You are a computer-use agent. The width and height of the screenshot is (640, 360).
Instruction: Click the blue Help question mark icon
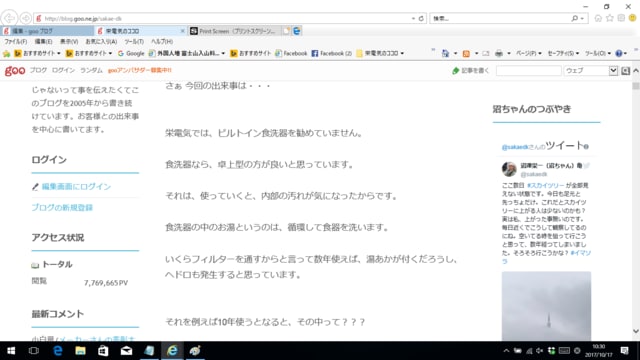click(x=619, y=53)
